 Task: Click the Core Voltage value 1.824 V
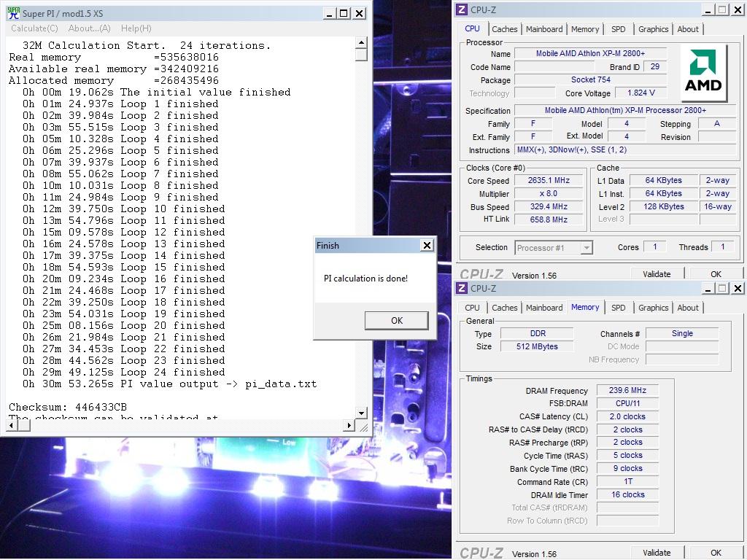pos(640,93)
